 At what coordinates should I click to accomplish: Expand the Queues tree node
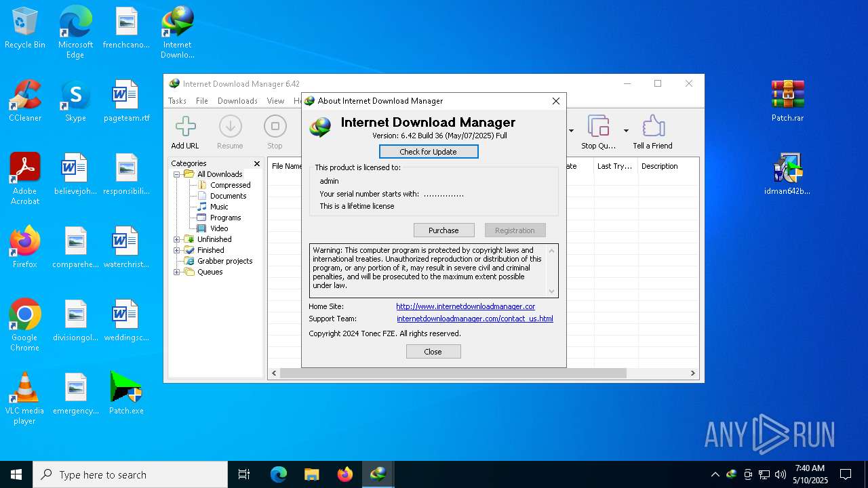(177, 272)
